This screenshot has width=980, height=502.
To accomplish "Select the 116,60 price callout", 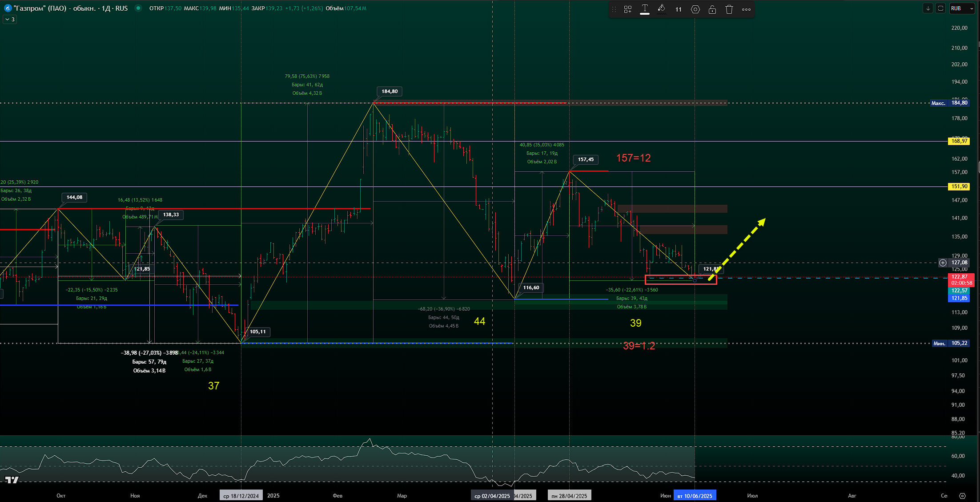I will coord(531,287).
